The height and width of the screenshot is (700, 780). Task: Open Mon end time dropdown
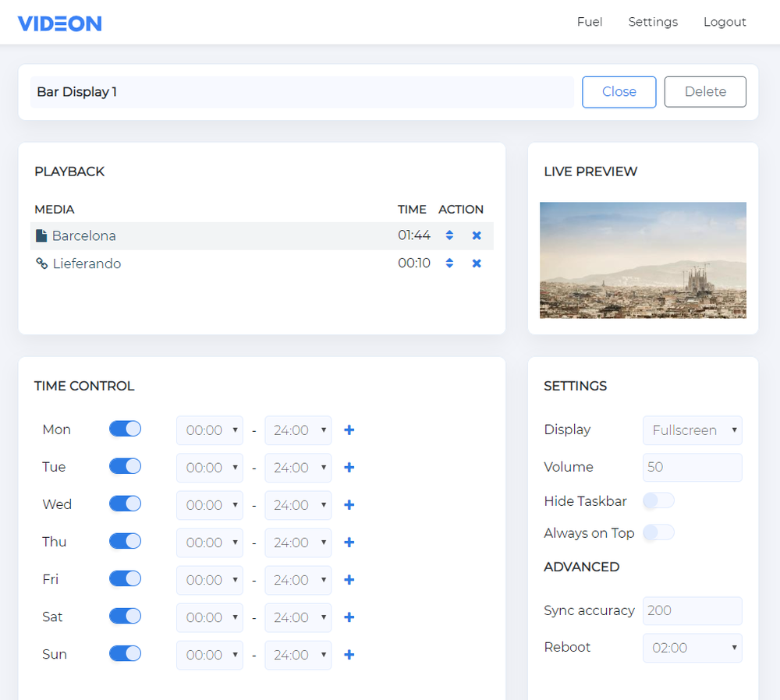coord(298,430)
